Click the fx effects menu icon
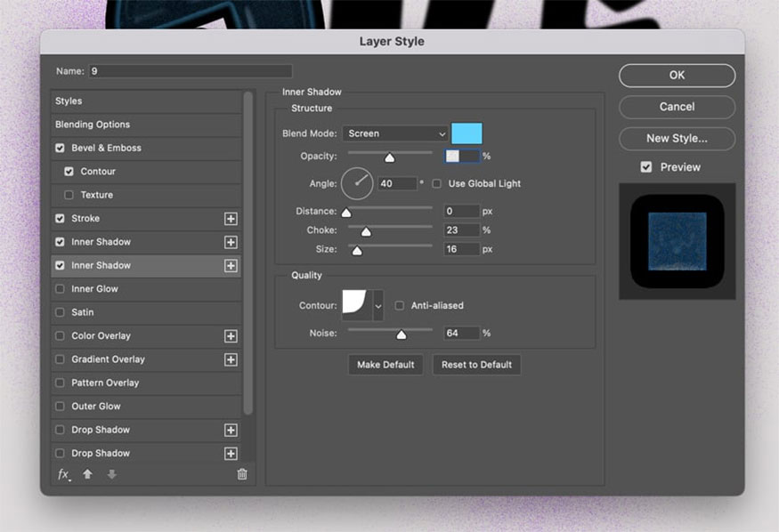This screenshot has height=532, width=779. 63,475
